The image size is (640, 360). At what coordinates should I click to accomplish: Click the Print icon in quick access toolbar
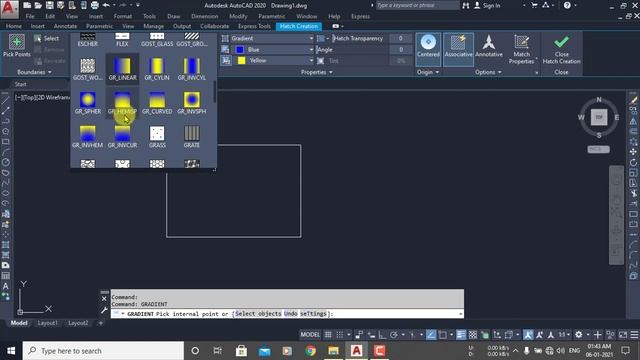coord(95,5)
